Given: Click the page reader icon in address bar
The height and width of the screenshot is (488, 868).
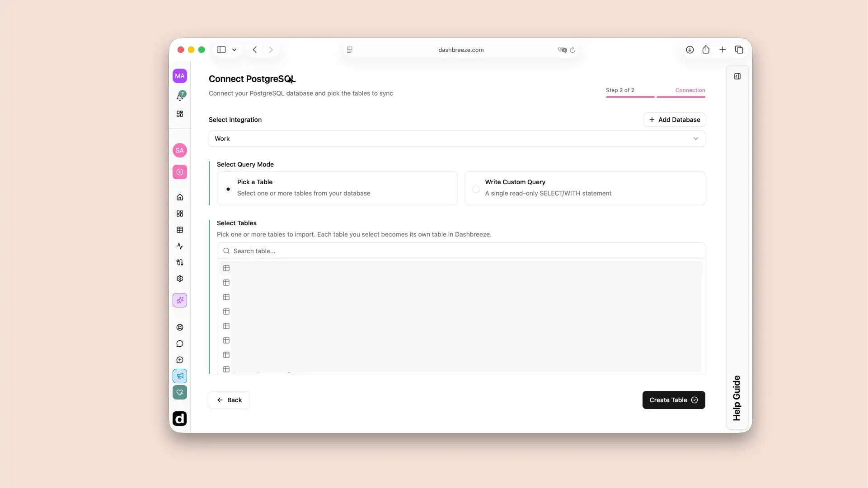Looking at the screenshot, I should 350,50.
